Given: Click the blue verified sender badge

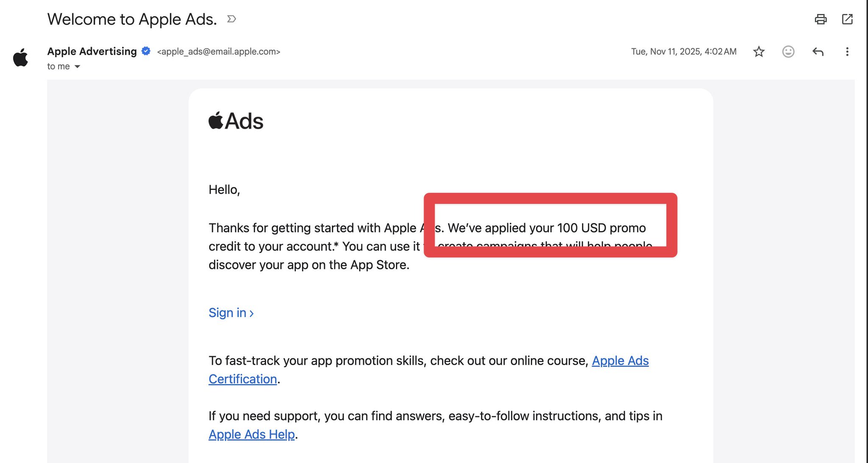Looking at the screenshot, I should click(146, 51).
